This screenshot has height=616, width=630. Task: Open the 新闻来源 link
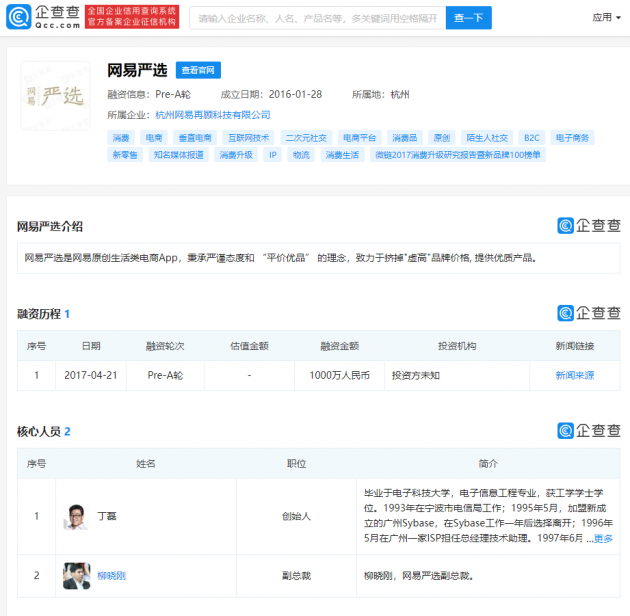point(575,375)
